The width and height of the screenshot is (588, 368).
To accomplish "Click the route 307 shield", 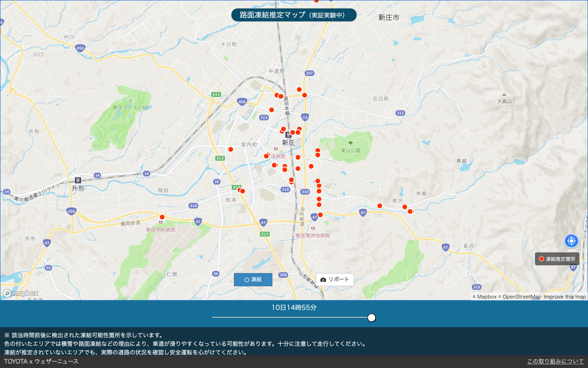I will [309, 73].
